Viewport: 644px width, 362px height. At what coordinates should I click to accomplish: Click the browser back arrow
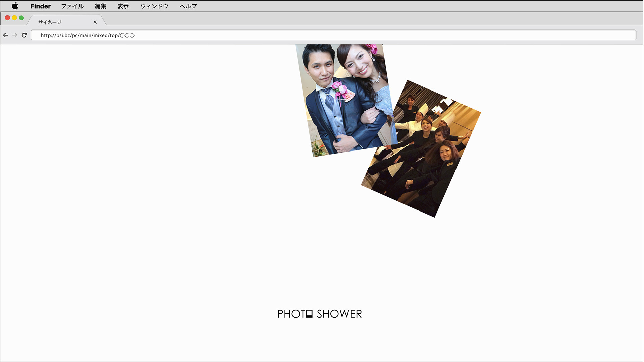(5, 35)
